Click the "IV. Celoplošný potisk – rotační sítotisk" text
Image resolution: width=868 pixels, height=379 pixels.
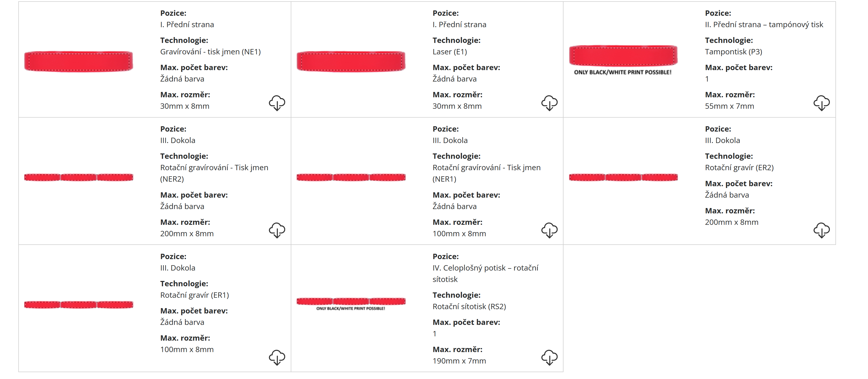coord(485,273)
